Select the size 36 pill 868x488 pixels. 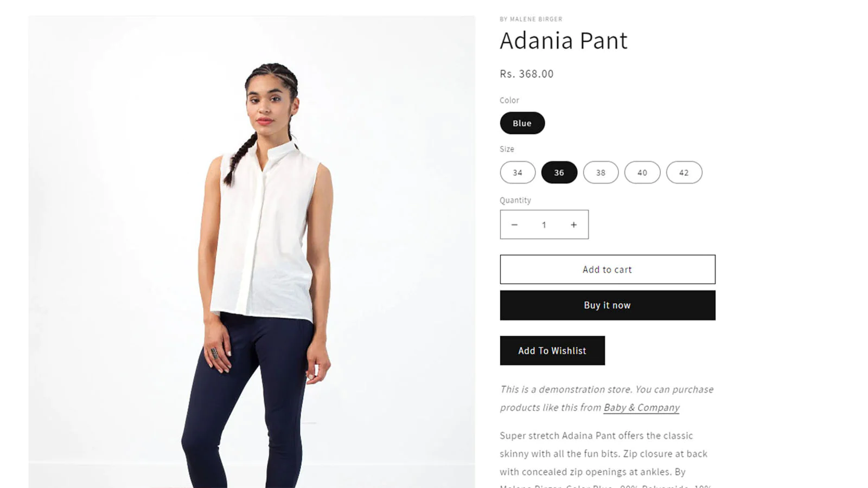click(x=559, y=172)
